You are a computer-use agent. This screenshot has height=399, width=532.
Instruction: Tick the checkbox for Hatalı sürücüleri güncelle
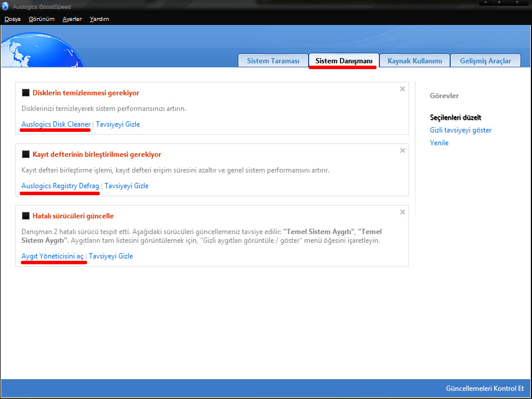[26, 215]
